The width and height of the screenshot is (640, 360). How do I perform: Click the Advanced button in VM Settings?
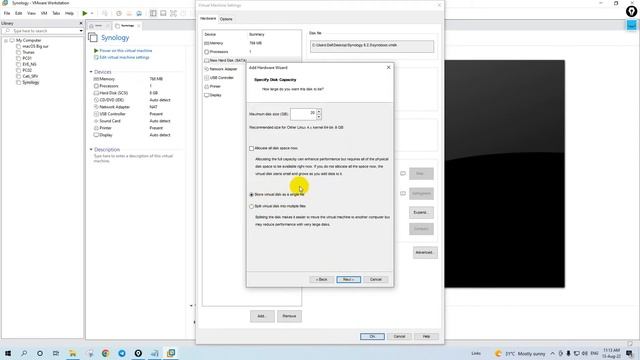pyautogui.click(x=425, y=252)
